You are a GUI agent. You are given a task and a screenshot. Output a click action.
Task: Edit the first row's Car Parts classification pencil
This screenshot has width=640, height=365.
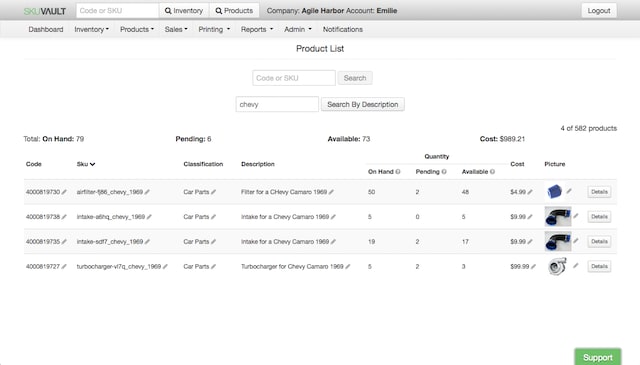pos(213,192)
